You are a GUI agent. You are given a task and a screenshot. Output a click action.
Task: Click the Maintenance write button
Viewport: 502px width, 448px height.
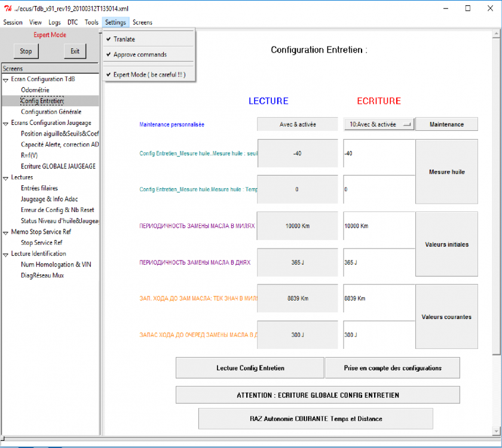pos(446,124)
